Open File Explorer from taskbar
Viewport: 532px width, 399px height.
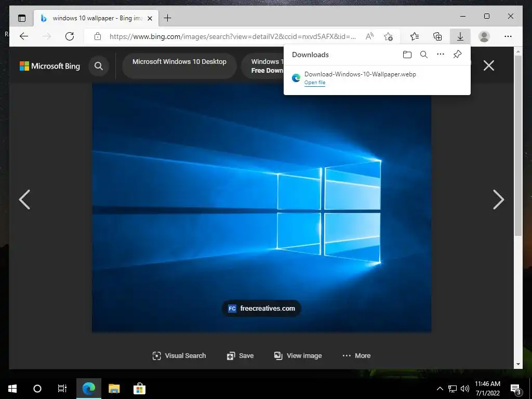(114, 389)
